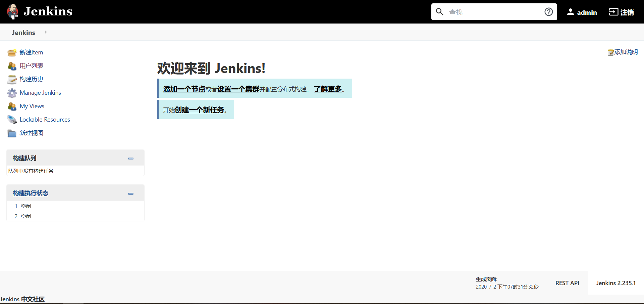Click the Lockable Resources drive icon
Screen dimensions: 644x304
click(x=12, y=120)
